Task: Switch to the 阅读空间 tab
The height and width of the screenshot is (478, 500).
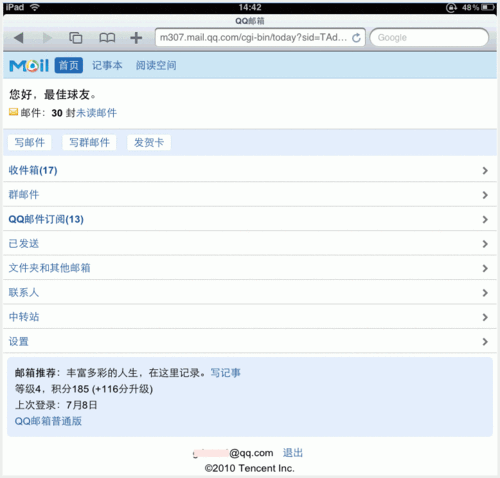Action: click(156, 65)
